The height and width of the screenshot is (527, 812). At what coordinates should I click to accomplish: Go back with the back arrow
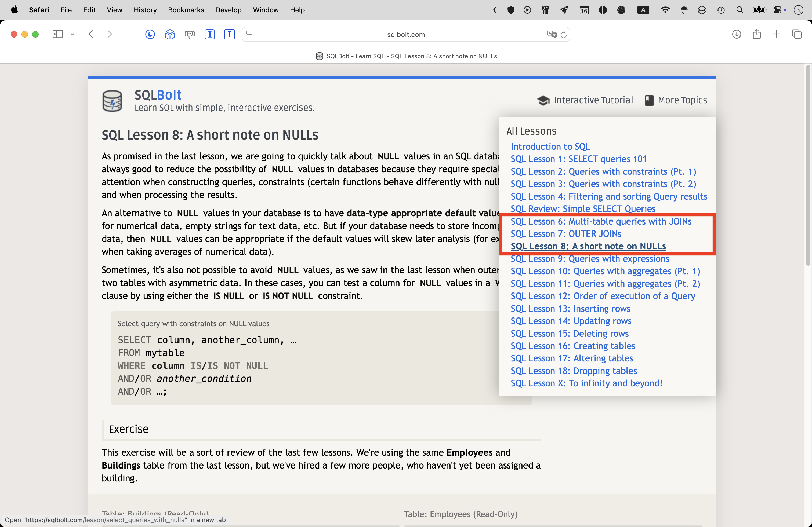click(91, 34)
